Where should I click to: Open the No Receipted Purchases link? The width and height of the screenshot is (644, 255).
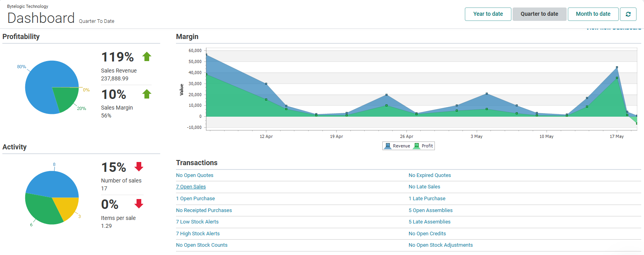[204, 210]
